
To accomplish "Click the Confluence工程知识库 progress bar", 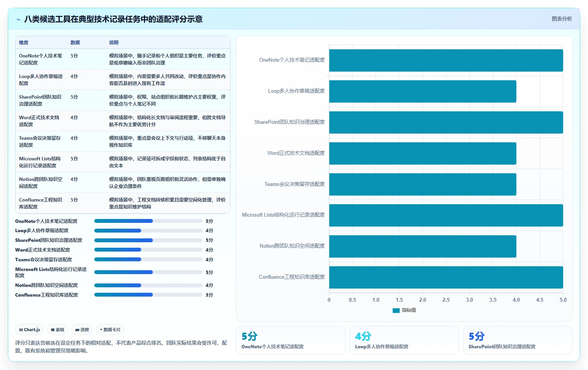I will click(x=148, y=295).
